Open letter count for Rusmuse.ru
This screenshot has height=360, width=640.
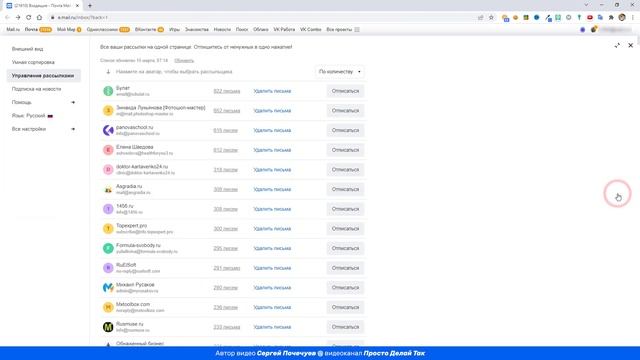[x=227, y=327]
